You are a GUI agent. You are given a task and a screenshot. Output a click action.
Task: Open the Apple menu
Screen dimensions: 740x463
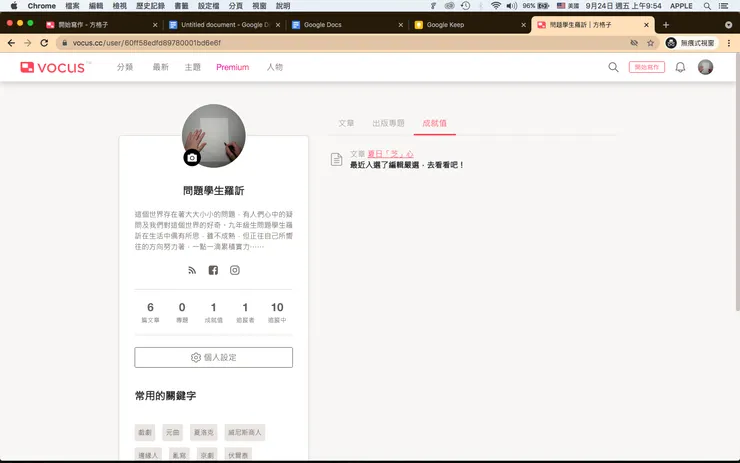[14, 6]
